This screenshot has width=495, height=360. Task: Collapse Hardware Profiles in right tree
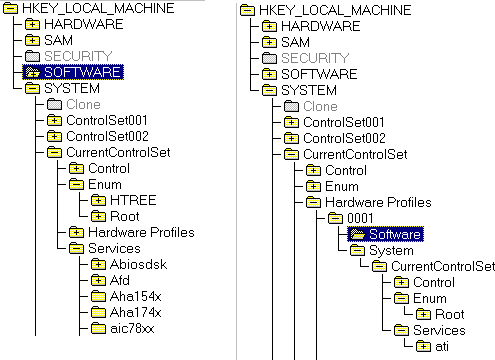pyautogui.click(x=313, y=202)
